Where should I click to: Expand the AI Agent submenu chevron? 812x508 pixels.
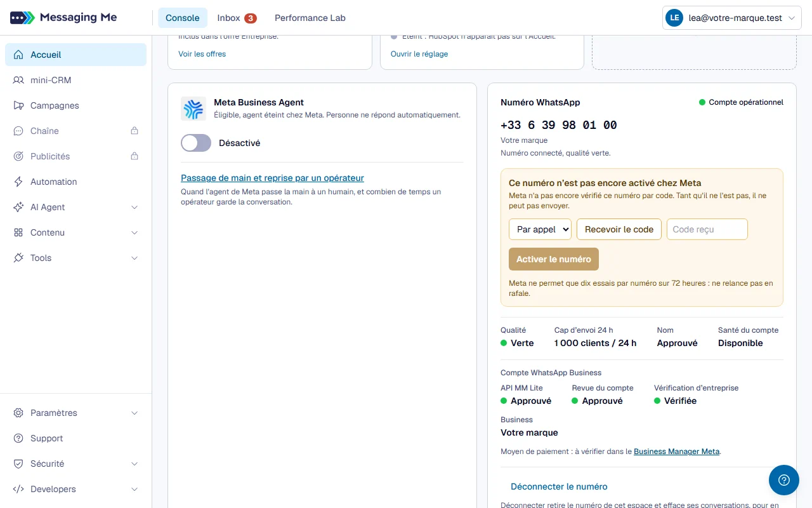[x=134, y=207]
